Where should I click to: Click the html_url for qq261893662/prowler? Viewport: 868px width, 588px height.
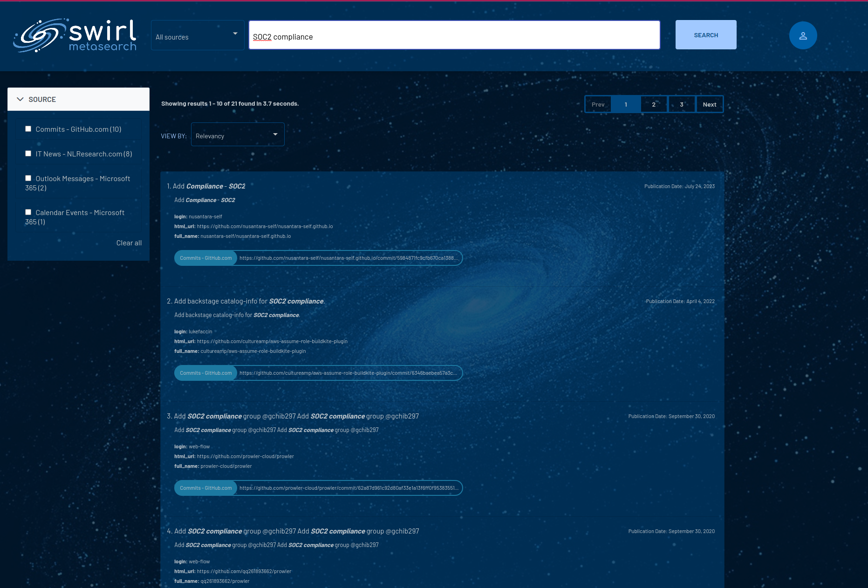[244, 571]
